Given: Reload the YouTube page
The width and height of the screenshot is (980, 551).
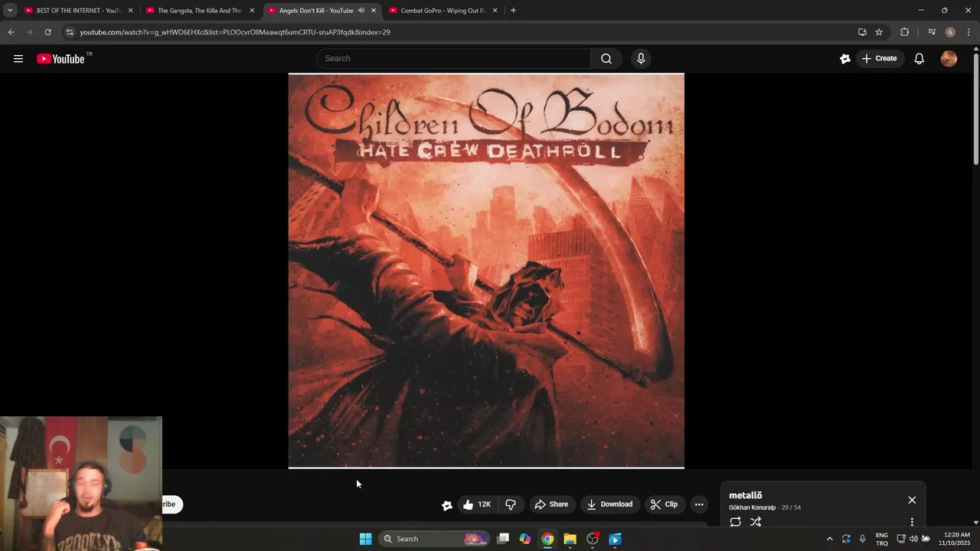Looking at the screenshot, I should (48, 32).
